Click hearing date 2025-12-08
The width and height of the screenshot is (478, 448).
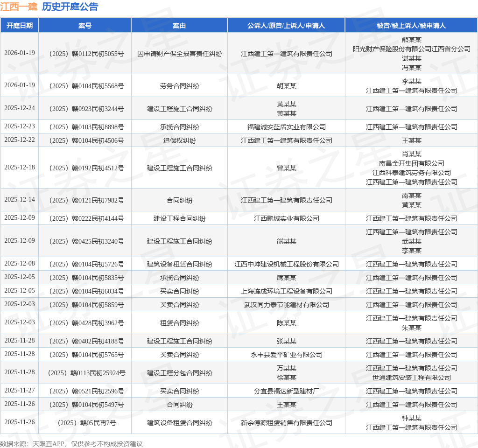[20, 263]
